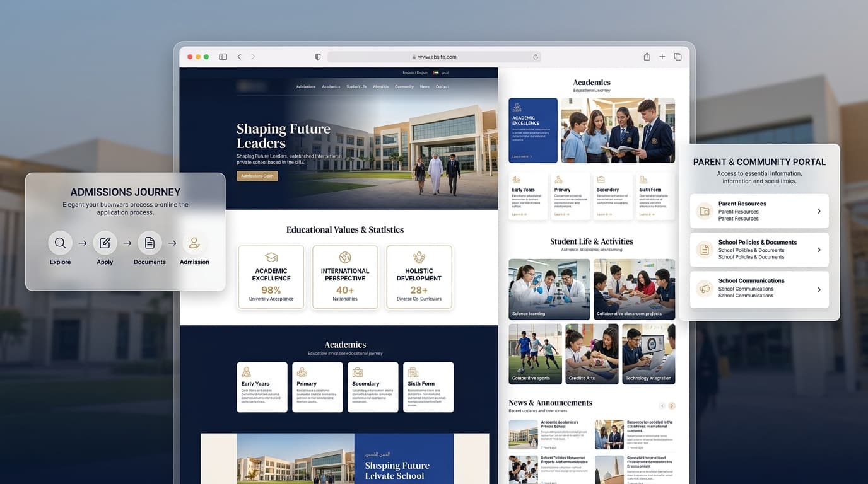Expand Parent Resources chevron in portal
The height and width of the screenshot is (484, 868).
[819, 211]
